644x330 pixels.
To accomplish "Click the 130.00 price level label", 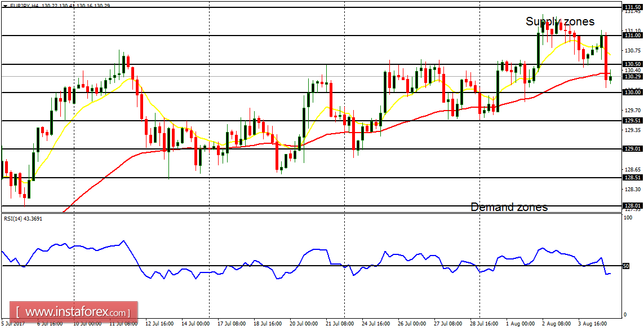I will click(x=632, y=93).
